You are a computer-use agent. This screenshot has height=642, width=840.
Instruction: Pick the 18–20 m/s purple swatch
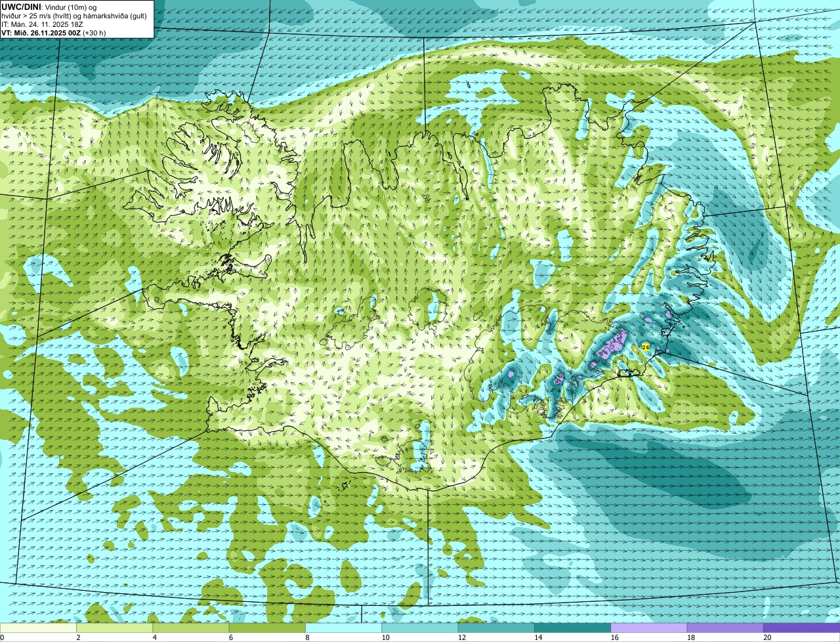725,628
